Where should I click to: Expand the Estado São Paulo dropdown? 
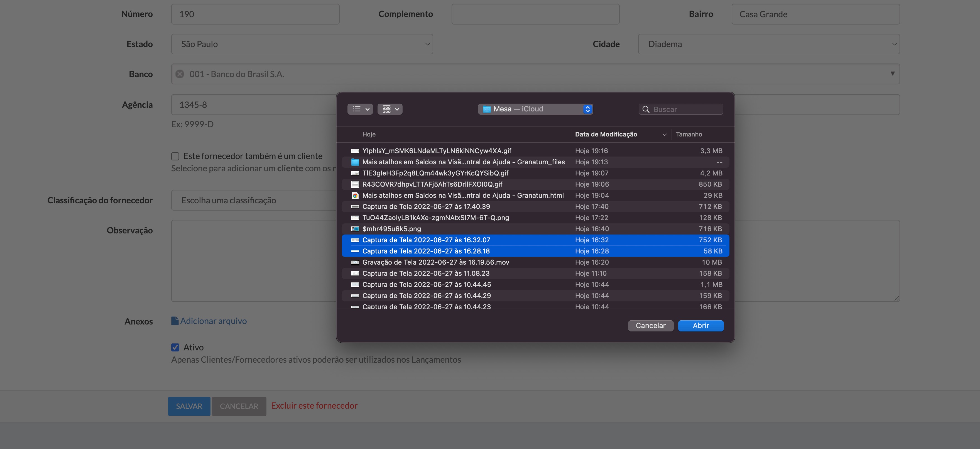[x=302, y=44]
